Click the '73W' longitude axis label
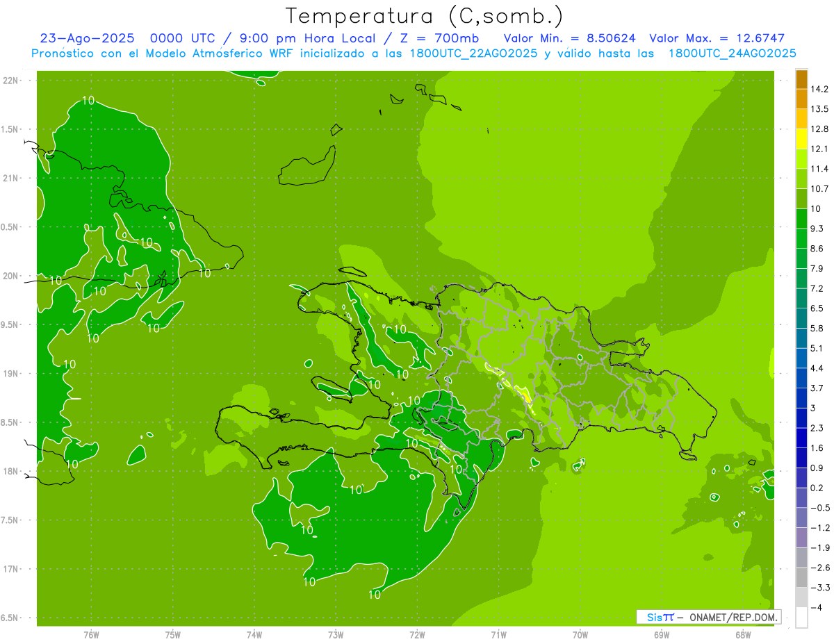The image size is (834, 644). coord(336,635)
